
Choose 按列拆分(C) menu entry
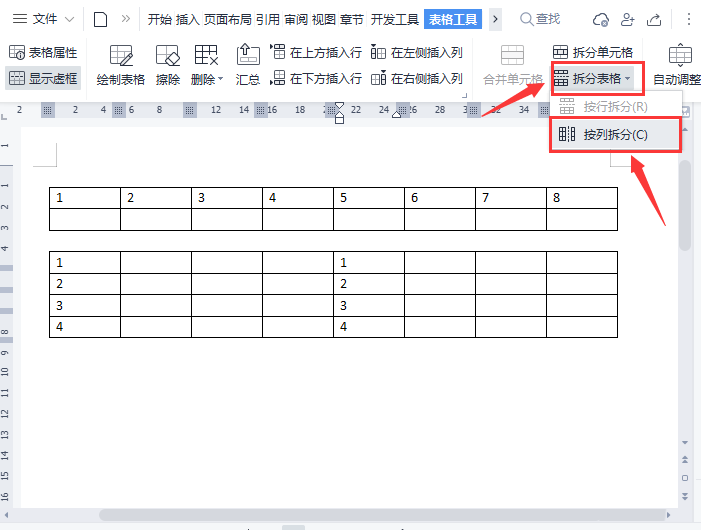[615, 135]
